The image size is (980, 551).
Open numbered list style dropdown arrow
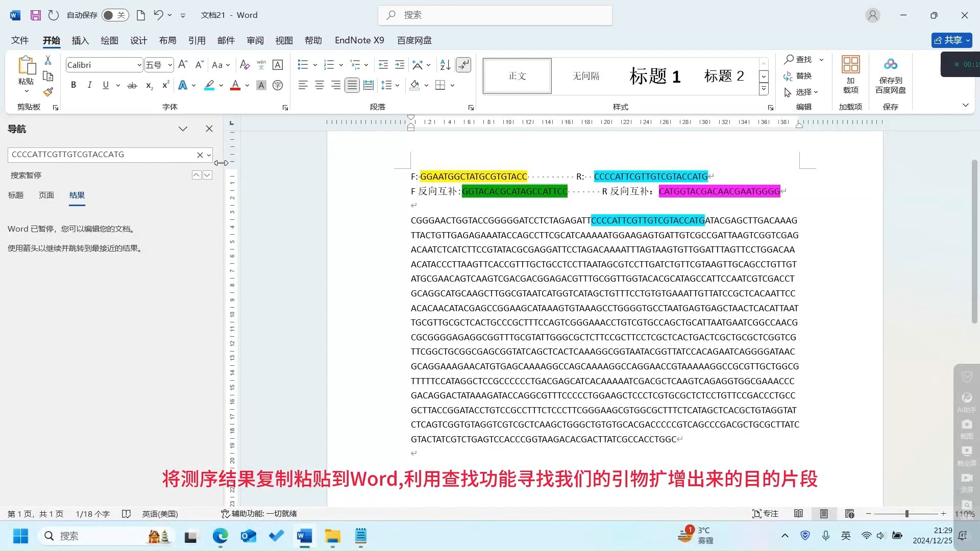coord(341,65)
